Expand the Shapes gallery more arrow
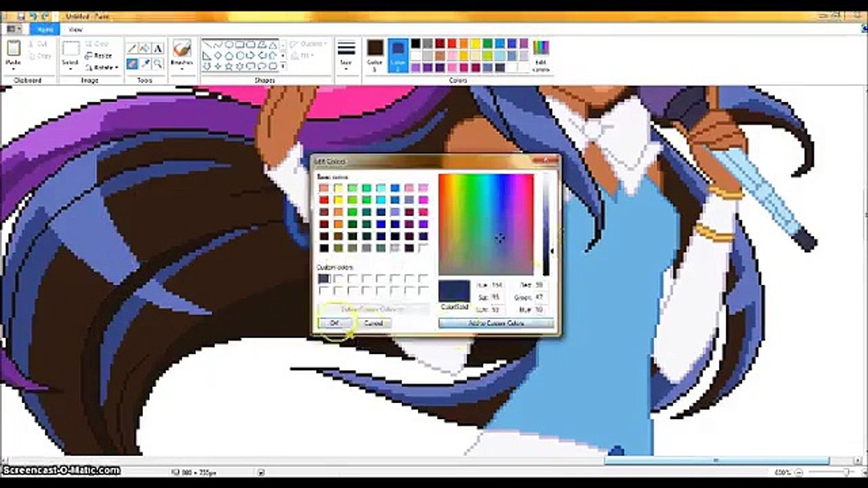This screenshot has height=488, width=868. point(283,67)
